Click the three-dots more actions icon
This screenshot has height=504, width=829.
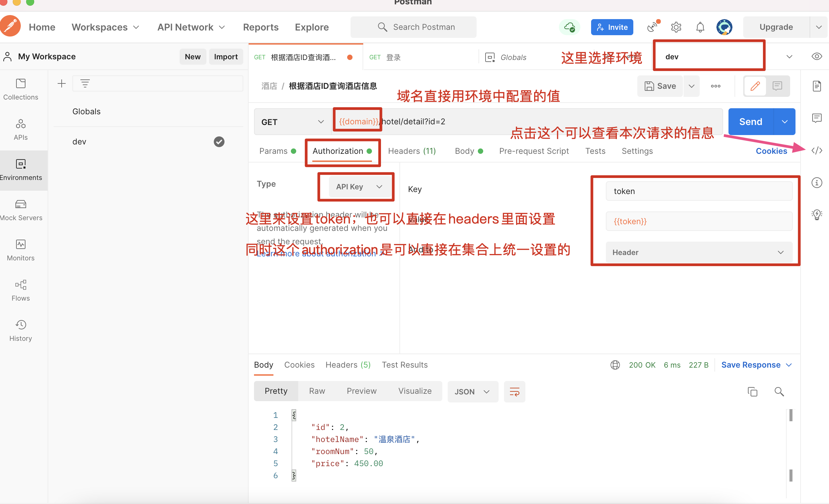pyautogui.click(x=716, y=86)
